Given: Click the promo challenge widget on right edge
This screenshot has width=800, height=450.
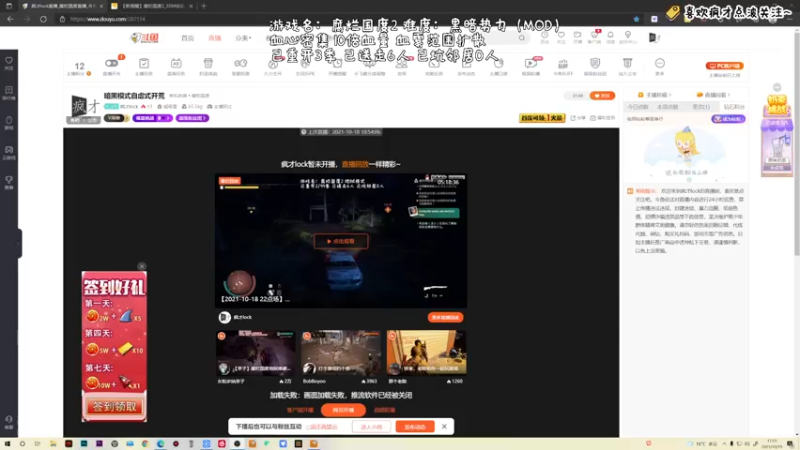Looking at the screenshot, I should click(x=777, y=134).
